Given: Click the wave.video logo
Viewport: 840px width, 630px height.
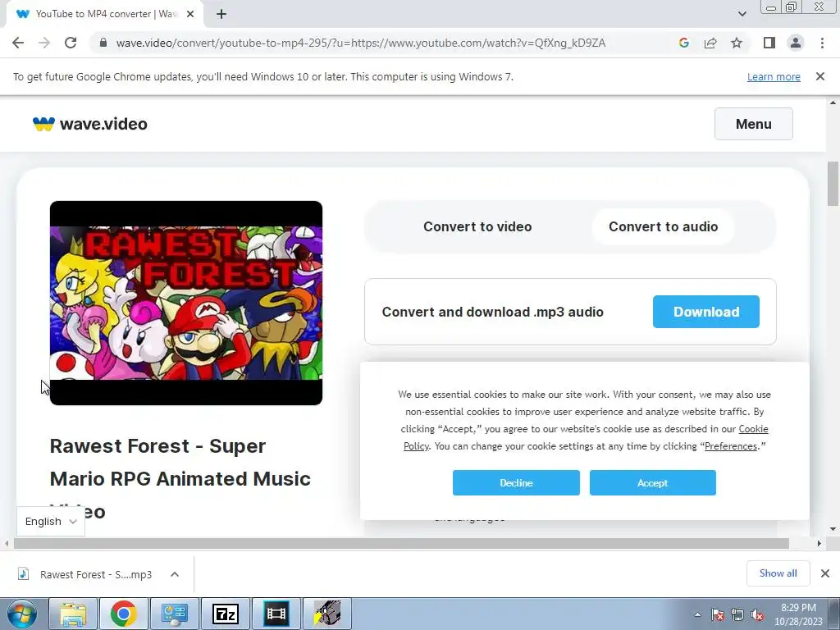Looking at the screenshot, I should coord(90,124).
